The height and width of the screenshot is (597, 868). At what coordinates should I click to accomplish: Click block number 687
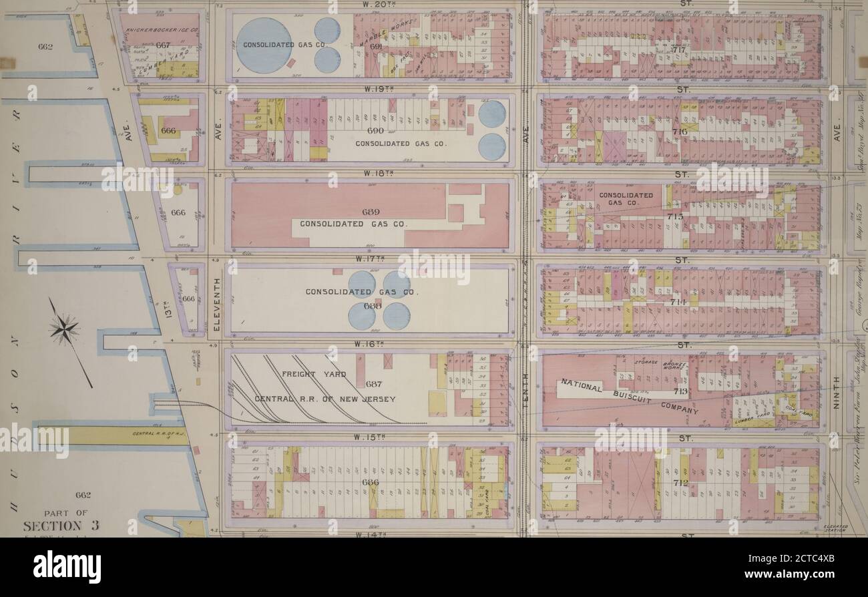click(374, 385)
